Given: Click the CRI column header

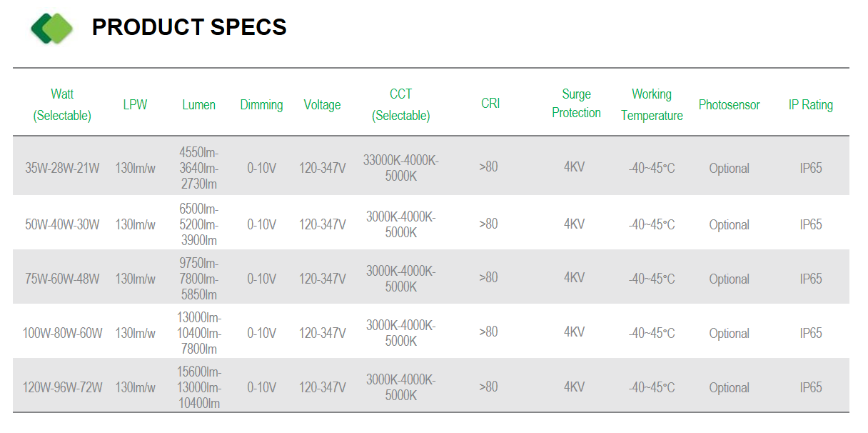Looking at the screenshot, I should (490, 103).
